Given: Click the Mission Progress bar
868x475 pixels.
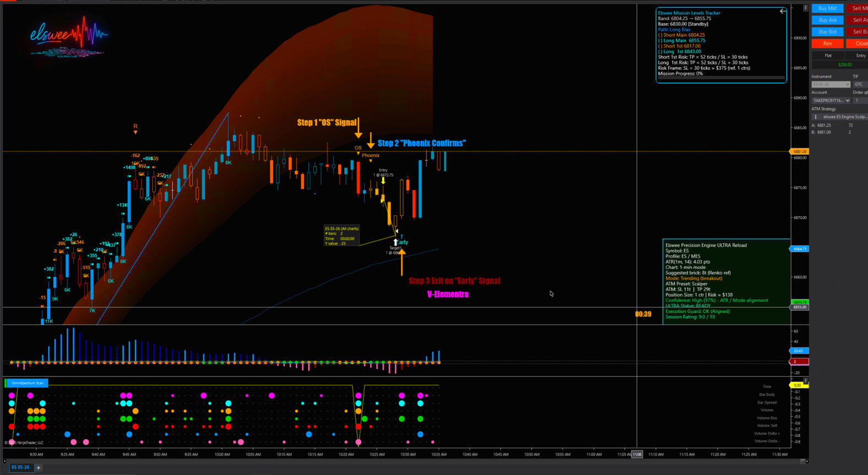Looking at the screenshot, I should (721, 78).
